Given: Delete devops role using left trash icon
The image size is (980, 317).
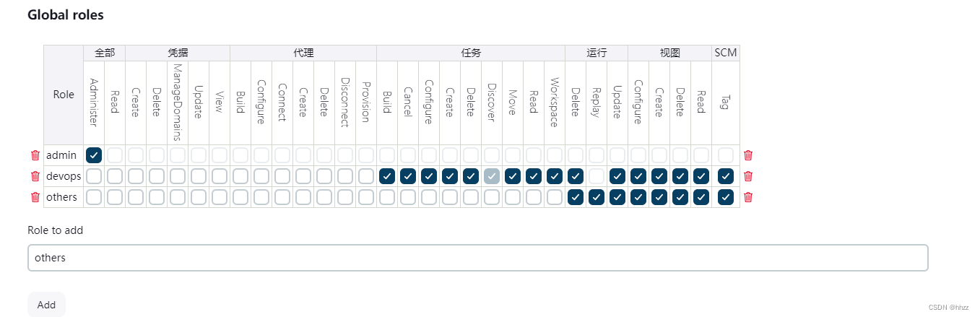Looking at the screenshot, I should pyautogui.click(x=35, y=176).
